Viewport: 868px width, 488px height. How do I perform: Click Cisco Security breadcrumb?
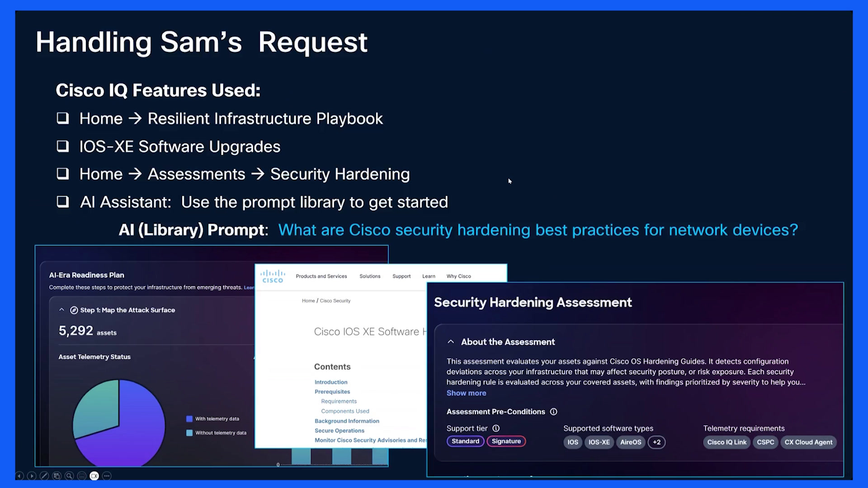pos(335,301)
